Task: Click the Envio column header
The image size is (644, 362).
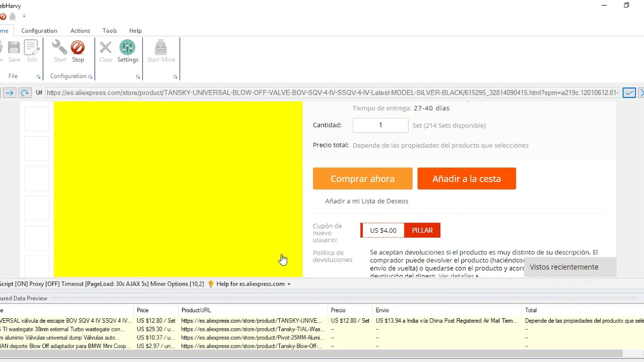Action: [x=447, y=310]
